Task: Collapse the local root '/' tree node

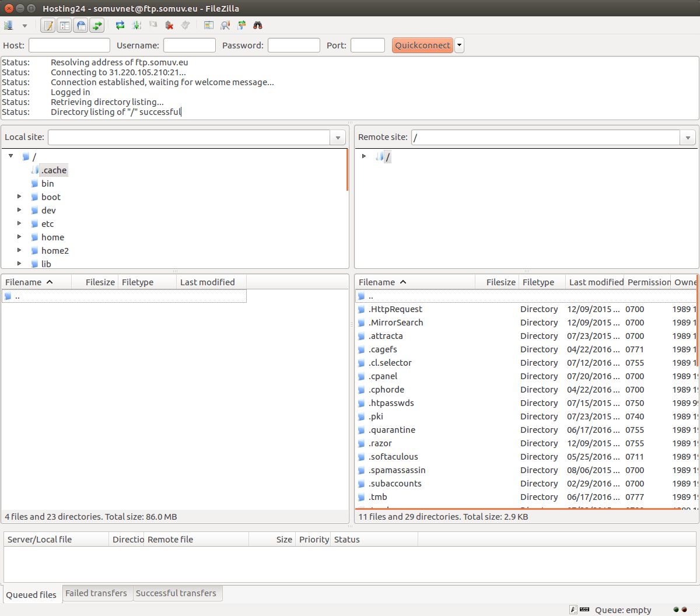Action: (x=10, y=156)
